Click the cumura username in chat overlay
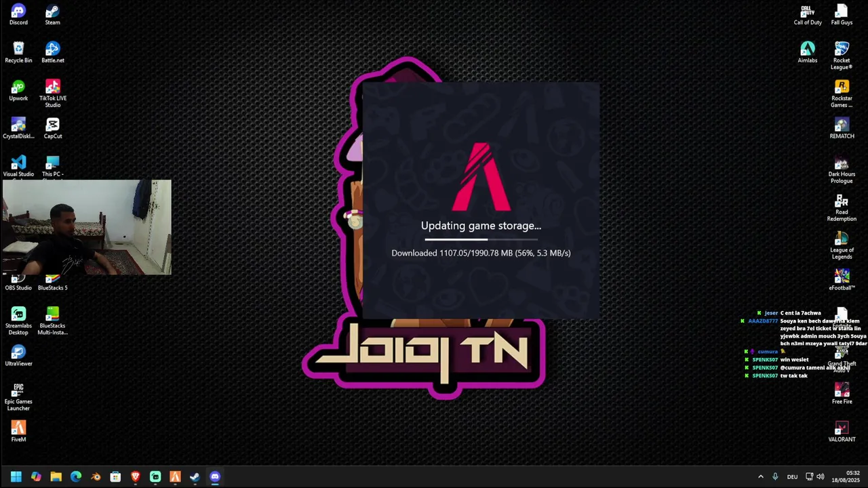868x488 pixels. (768, 352)
